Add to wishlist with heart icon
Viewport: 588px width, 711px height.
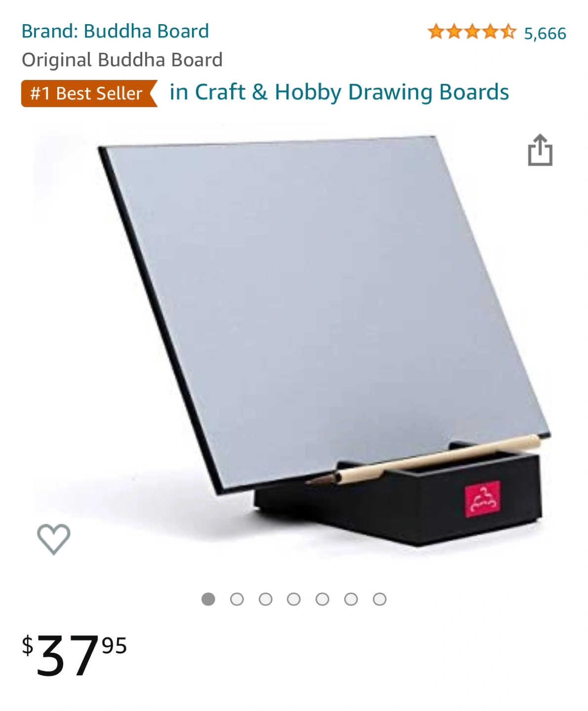54,539
